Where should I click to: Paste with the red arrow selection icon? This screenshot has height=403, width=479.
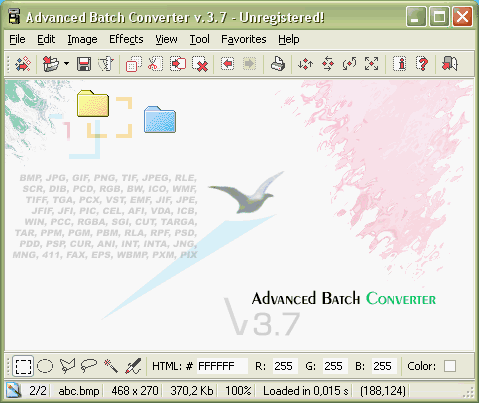tap(178, 64)
